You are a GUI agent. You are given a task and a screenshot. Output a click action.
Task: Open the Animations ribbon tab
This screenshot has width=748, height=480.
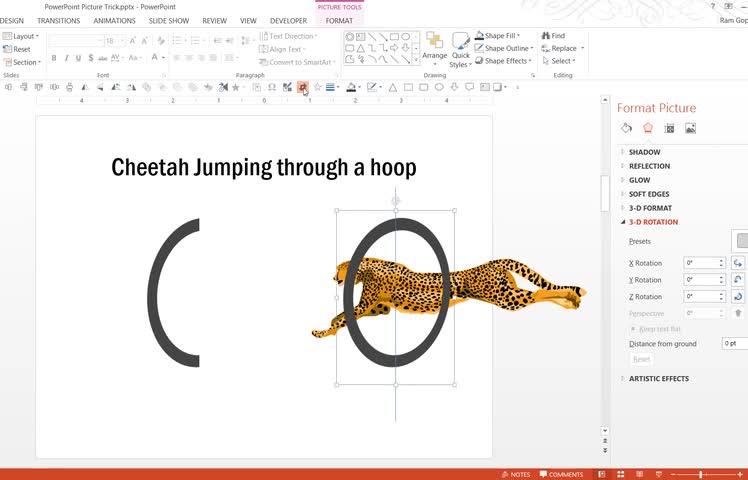[x=114, y=20]
